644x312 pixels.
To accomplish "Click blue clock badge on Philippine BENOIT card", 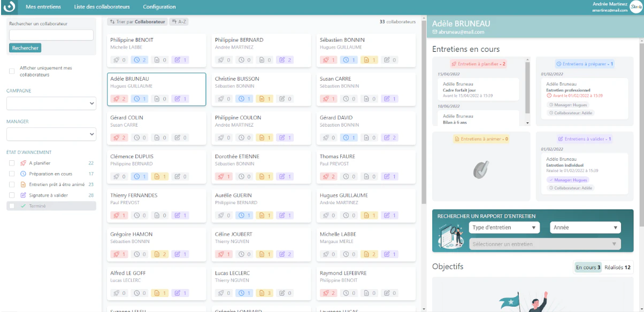I will pos(140,60).
